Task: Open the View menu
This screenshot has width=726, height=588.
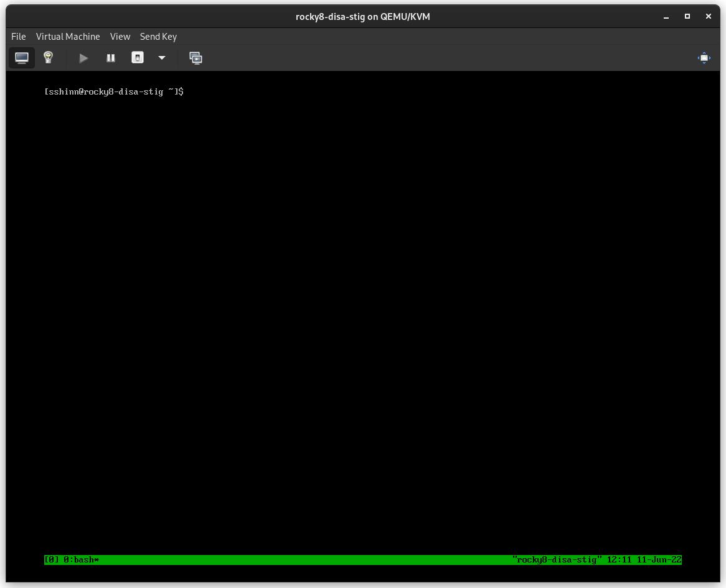Action: click(120, 37)
